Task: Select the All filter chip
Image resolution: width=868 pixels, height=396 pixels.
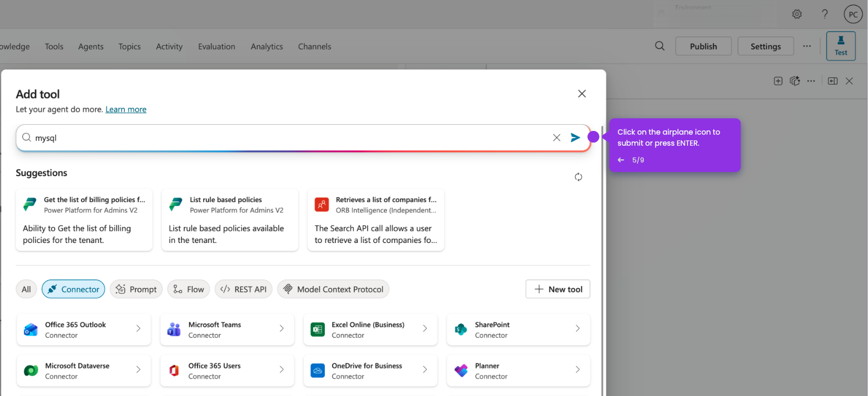Action: click(26, 289)
